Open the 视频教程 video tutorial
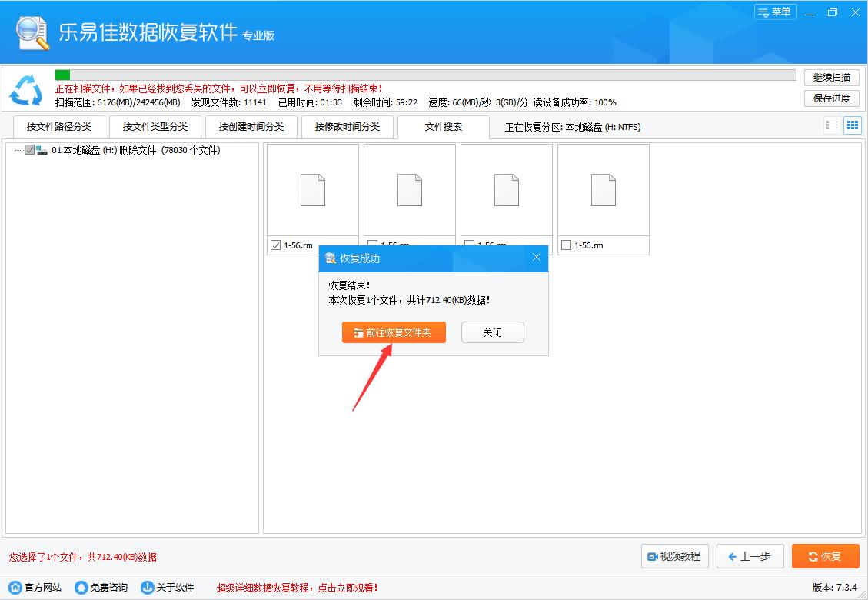 (673, 556)
